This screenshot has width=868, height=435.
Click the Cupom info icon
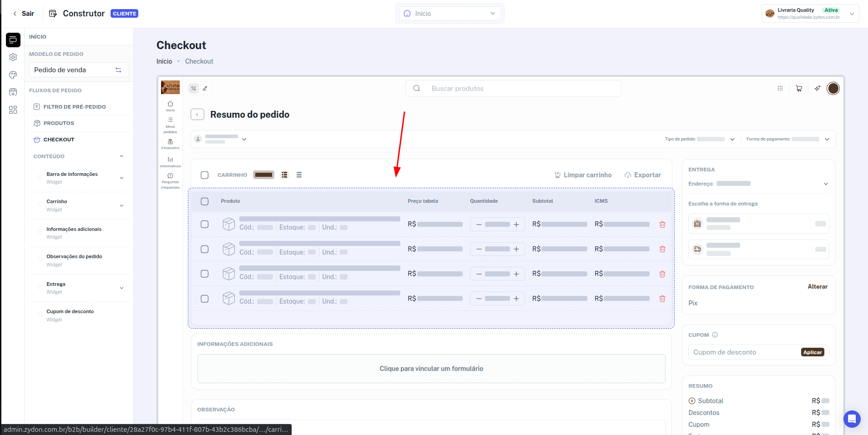(x=715, y=335)
